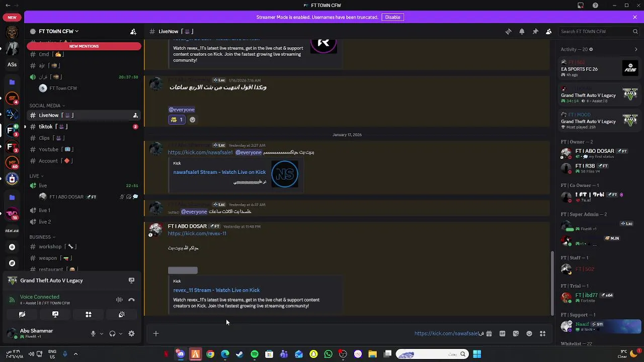Open the Youtube channel

tap(84, 149)
